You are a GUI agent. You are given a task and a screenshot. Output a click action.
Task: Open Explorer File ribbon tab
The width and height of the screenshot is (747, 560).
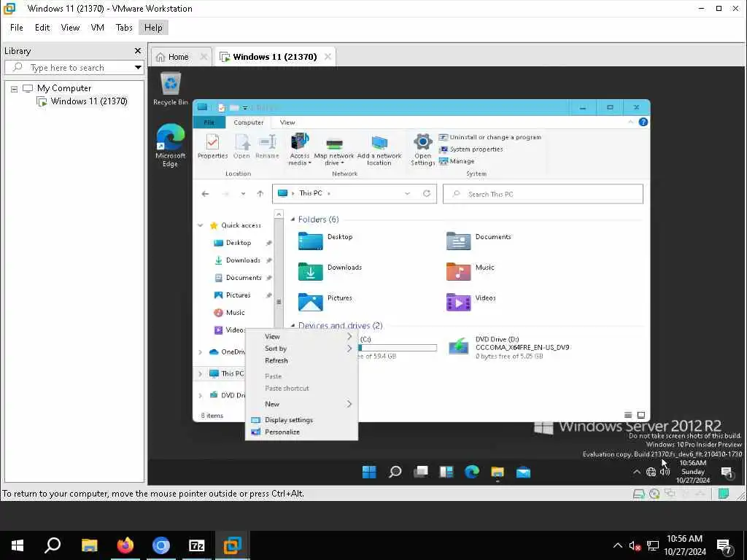coord(209,122)
